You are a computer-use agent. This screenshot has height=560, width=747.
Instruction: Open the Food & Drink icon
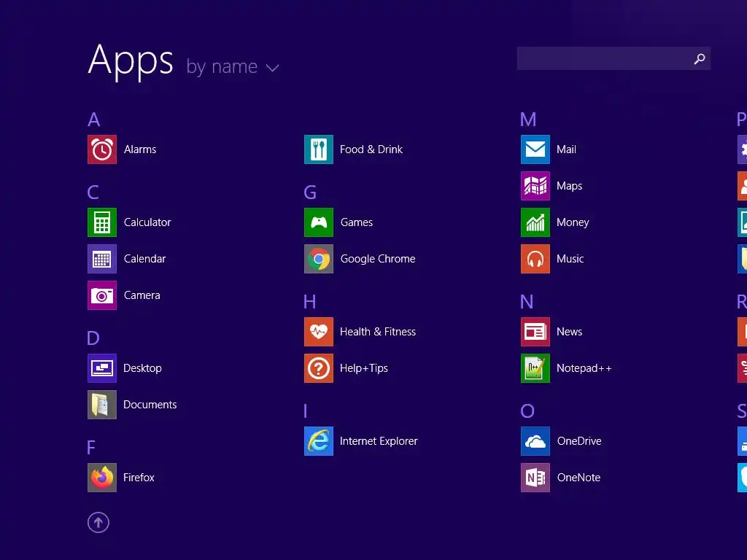[x=319, y=149]
